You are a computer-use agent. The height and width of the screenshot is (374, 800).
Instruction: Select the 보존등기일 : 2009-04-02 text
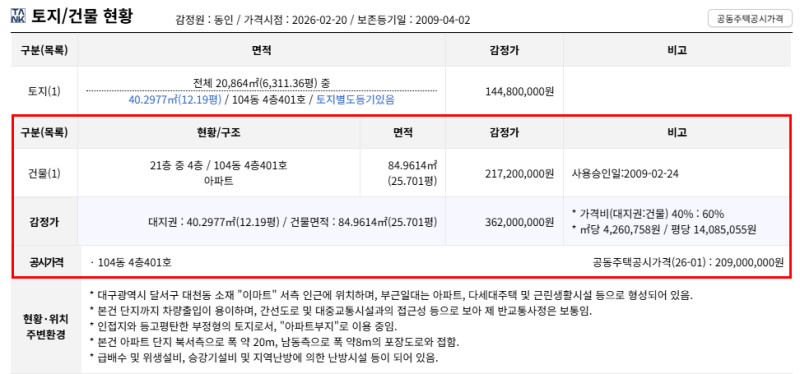[413, 20]
